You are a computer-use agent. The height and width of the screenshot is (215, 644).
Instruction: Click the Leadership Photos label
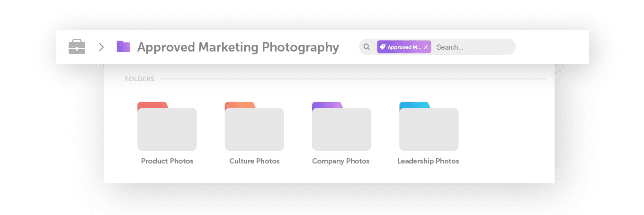click(x=428, y=161)
